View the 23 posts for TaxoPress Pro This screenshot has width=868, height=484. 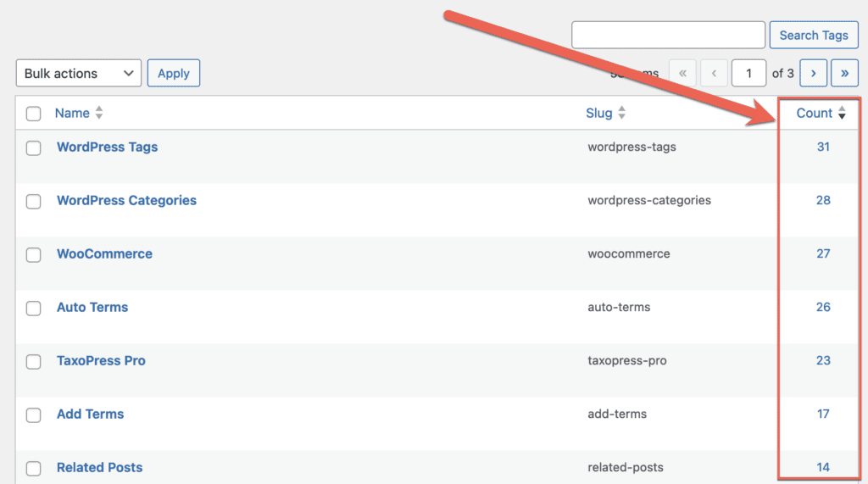[x=823, y=360]
